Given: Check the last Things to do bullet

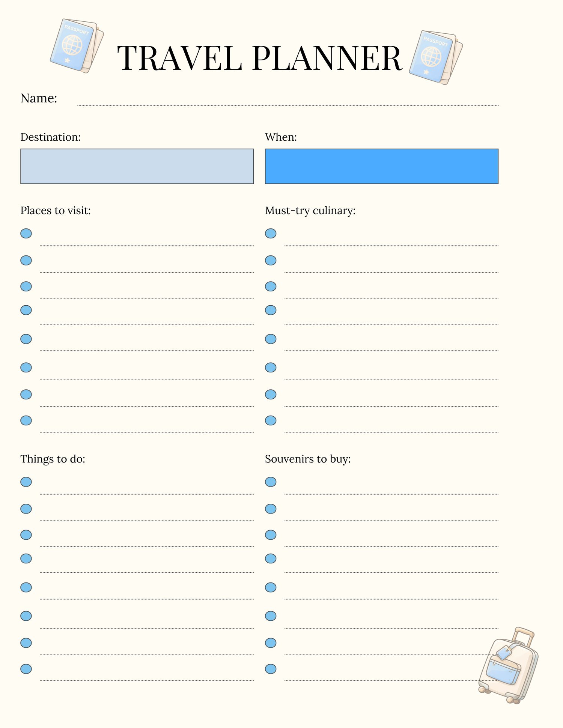Looking at the screenshot, I should [26, 669].
